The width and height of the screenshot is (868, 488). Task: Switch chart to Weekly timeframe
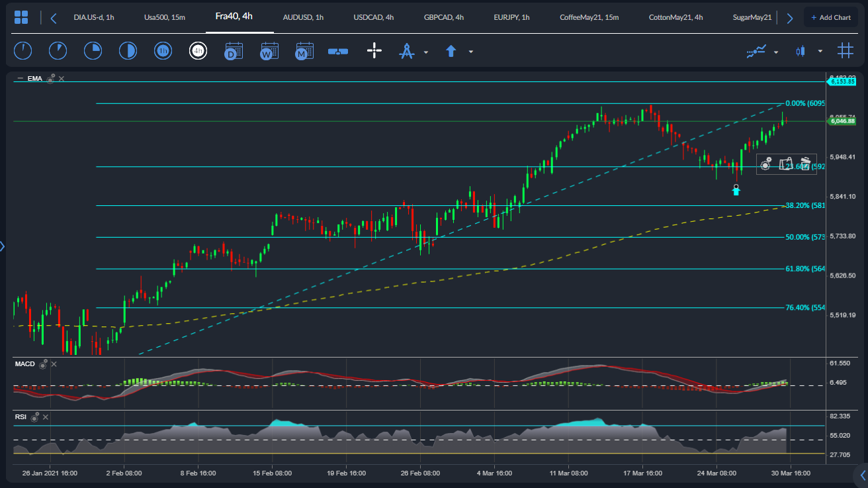269,50
